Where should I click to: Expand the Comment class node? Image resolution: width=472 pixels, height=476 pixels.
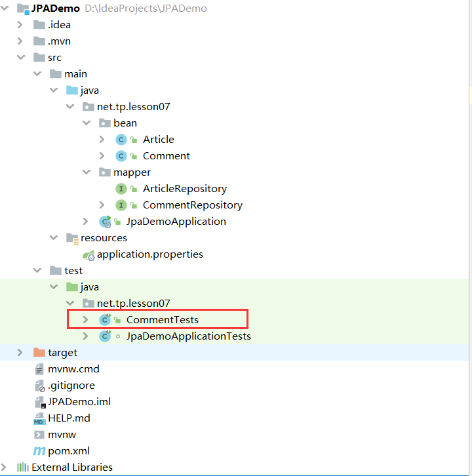102,156
